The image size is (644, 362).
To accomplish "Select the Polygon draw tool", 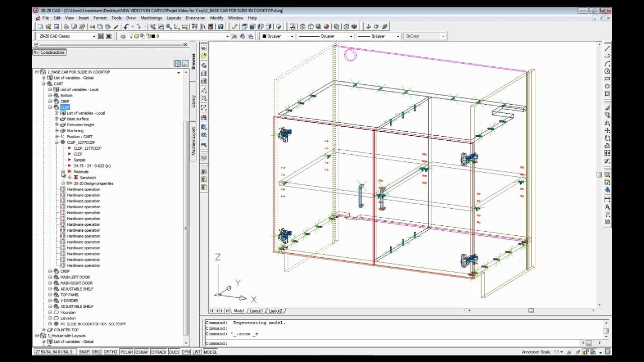I will click(x=607, y=86).
